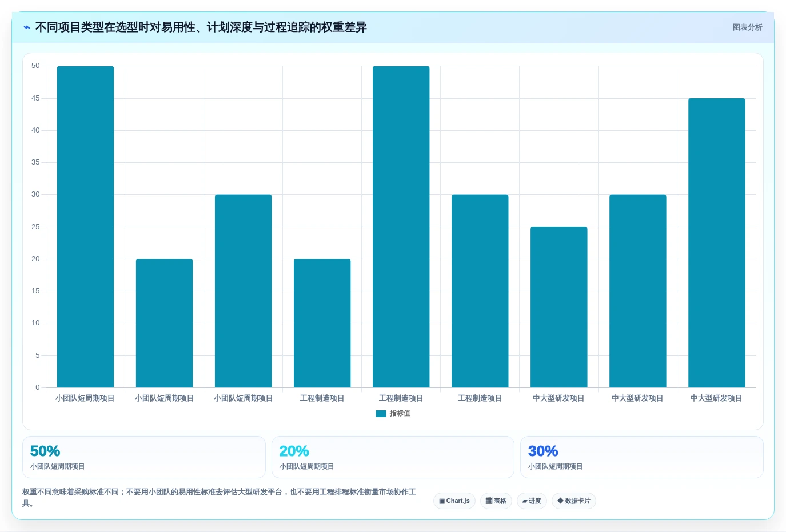Screen dimensions: 786x532
Task: Click the 中大型研发项目 bar reaching 30
Action: click(637, 291)
